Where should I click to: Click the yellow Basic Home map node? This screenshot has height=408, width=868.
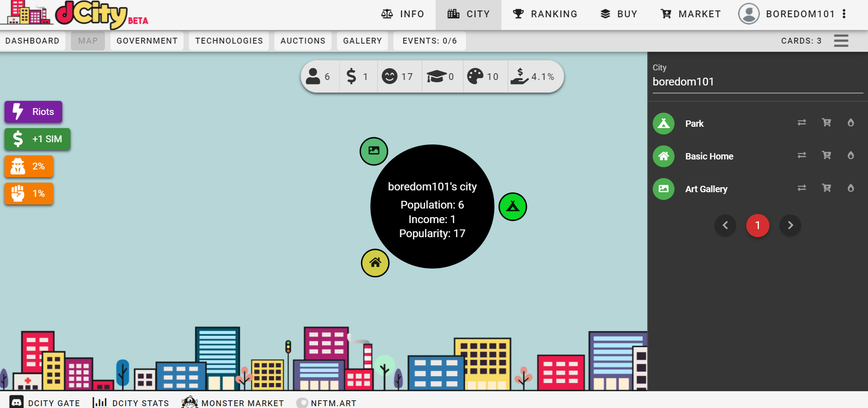pos(375,263)
